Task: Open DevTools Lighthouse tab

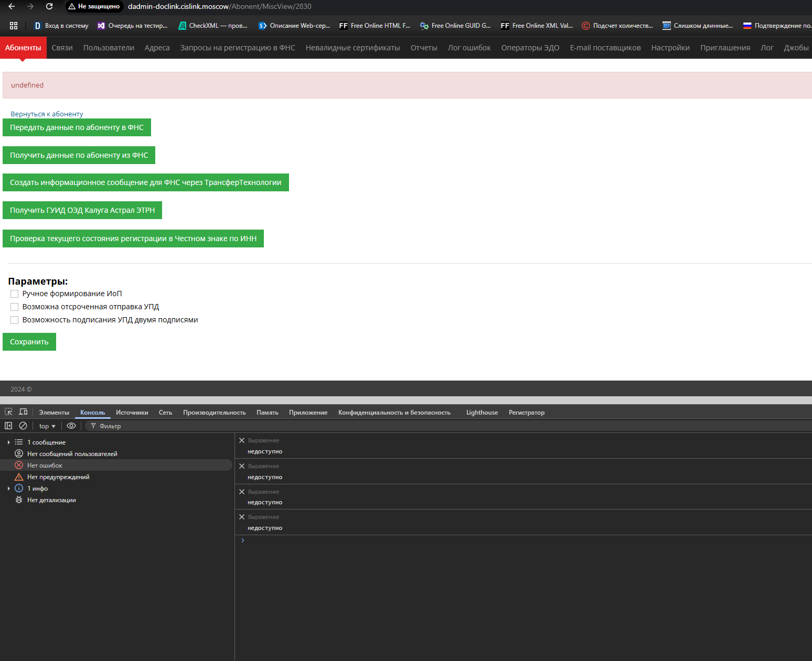Action: tap(482, 413)
